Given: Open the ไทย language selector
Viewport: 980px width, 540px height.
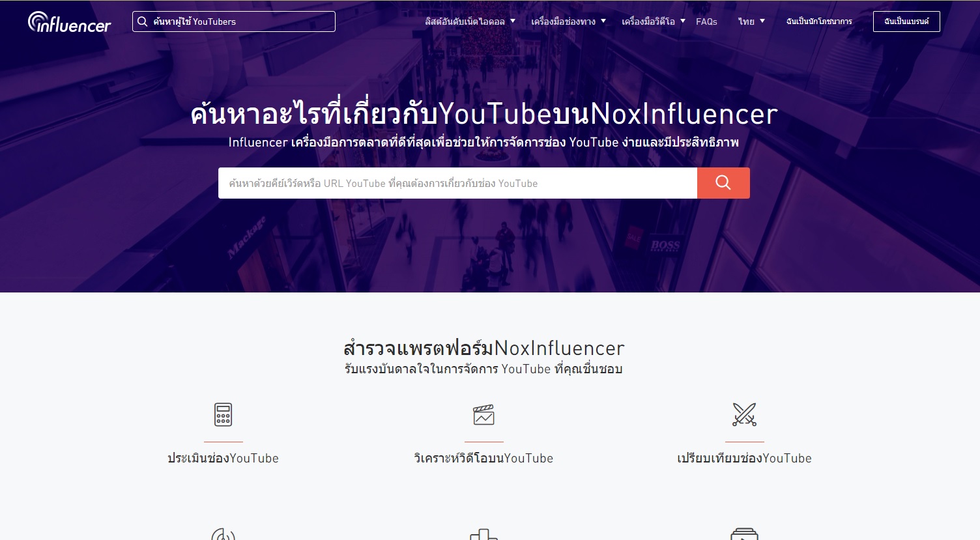Looking at the screenshot, I should point(751,21).
